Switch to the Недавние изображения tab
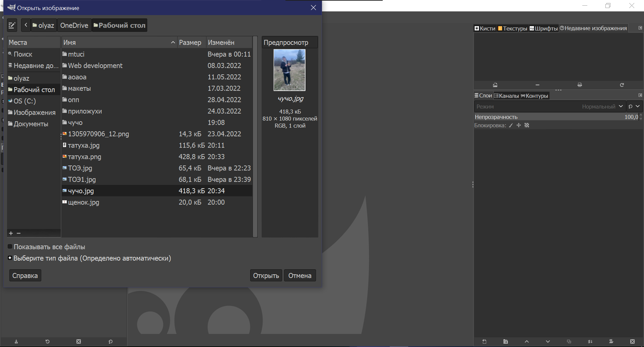The image size is (644, 347). click(593, 28)
